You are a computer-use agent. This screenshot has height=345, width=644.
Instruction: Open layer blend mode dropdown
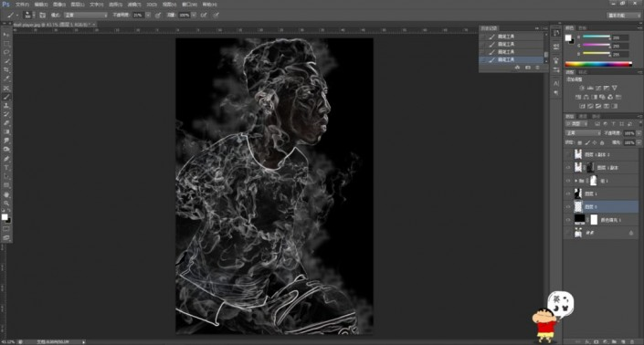click(583, 133)
